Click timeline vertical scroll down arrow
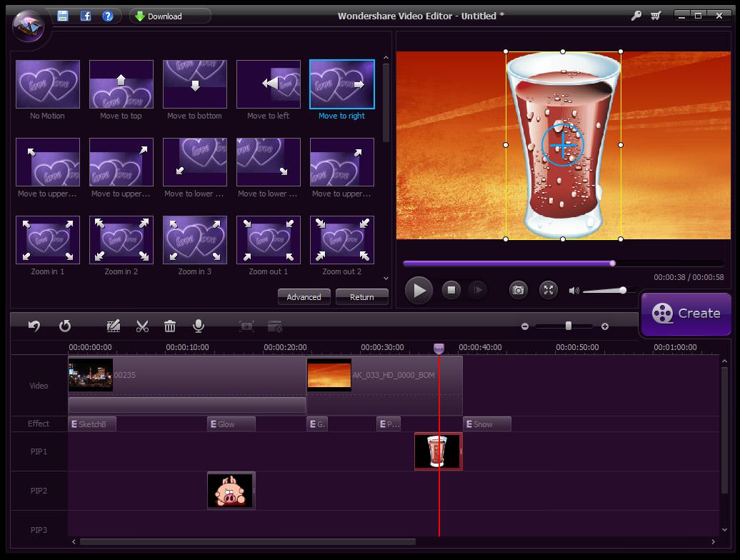 coord(725,530)
